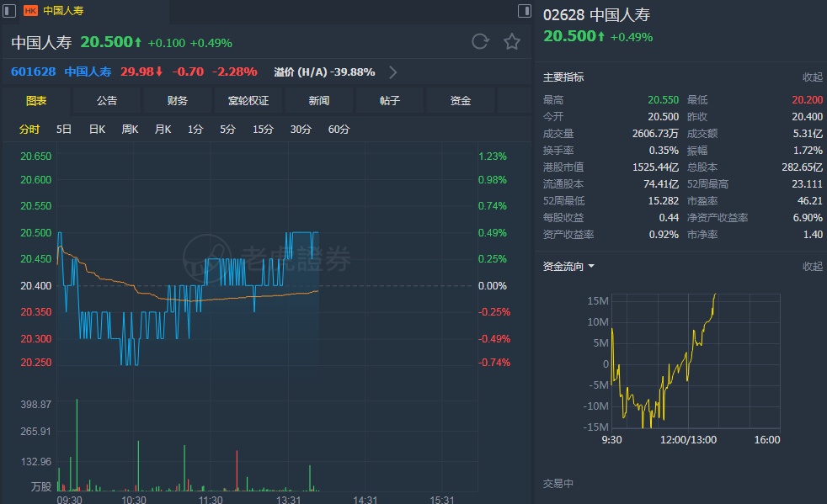Click the 52周最高 value 23.111

(807, 184)
